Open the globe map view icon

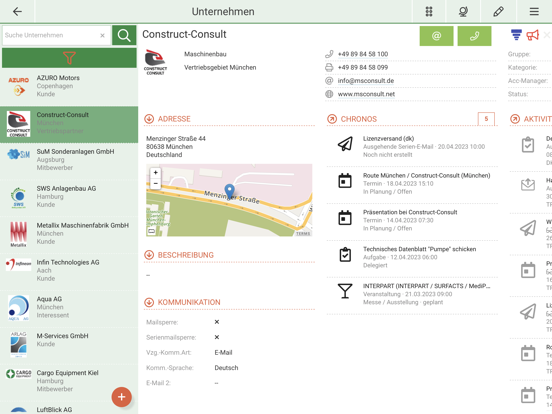[x=463, y=12]
